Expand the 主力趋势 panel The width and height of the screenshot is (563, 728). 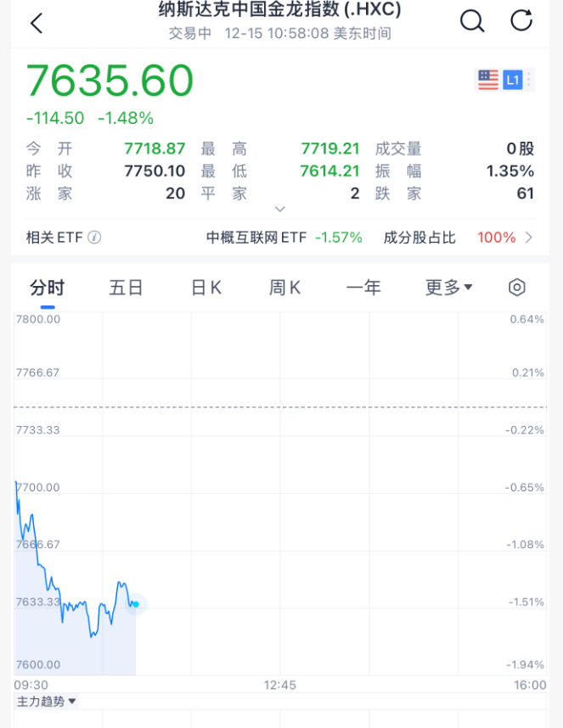41,702
